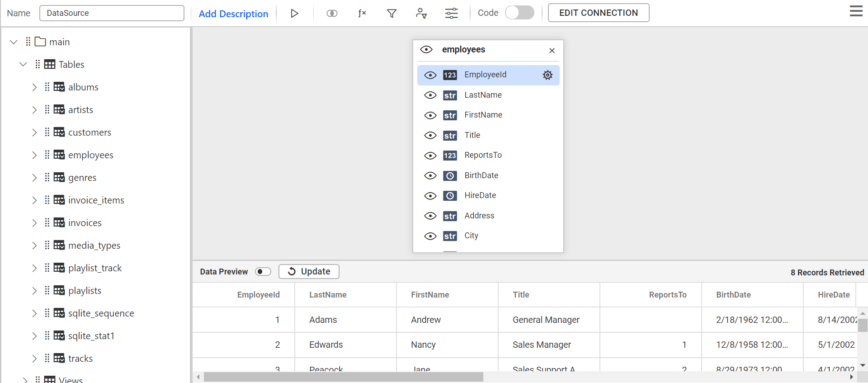The image size is (868, 383).
Task: Open the hamburger menu
Action: click(x=856, y=11)
